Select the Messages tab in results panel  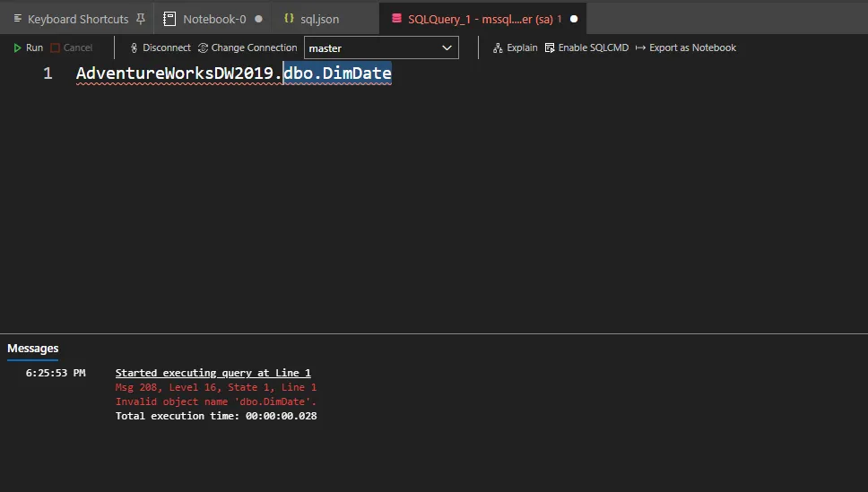32,348
